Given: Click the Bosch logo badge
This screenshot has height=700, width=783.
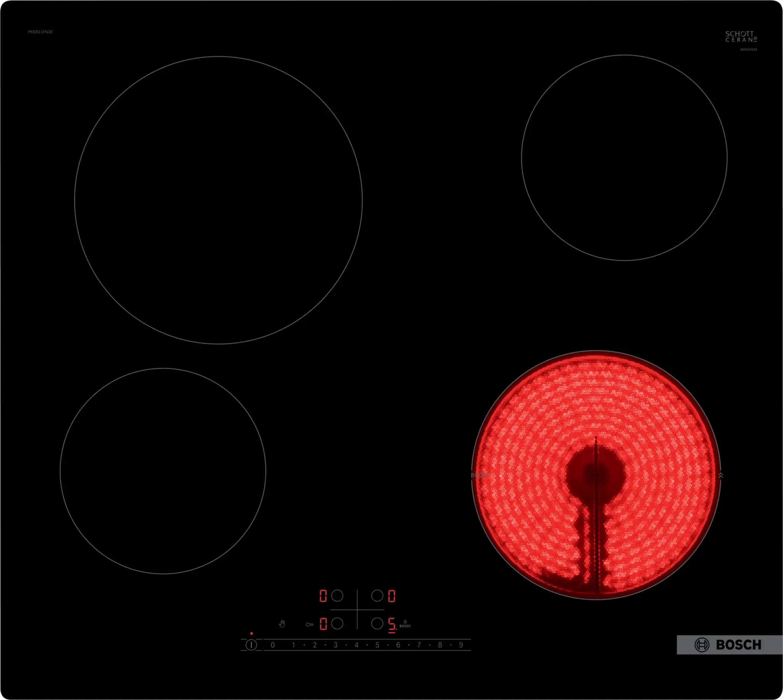Looking at the screenshot, I should coord(729,645).
